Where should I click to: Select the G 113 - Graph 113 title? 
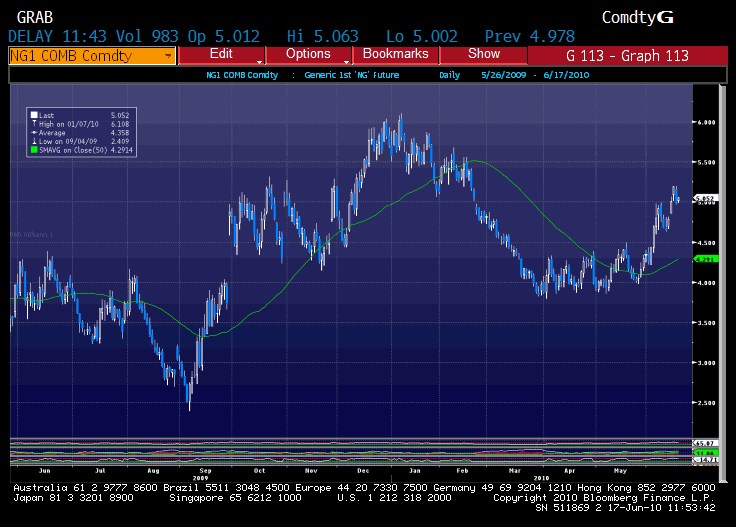coord(627,55)
